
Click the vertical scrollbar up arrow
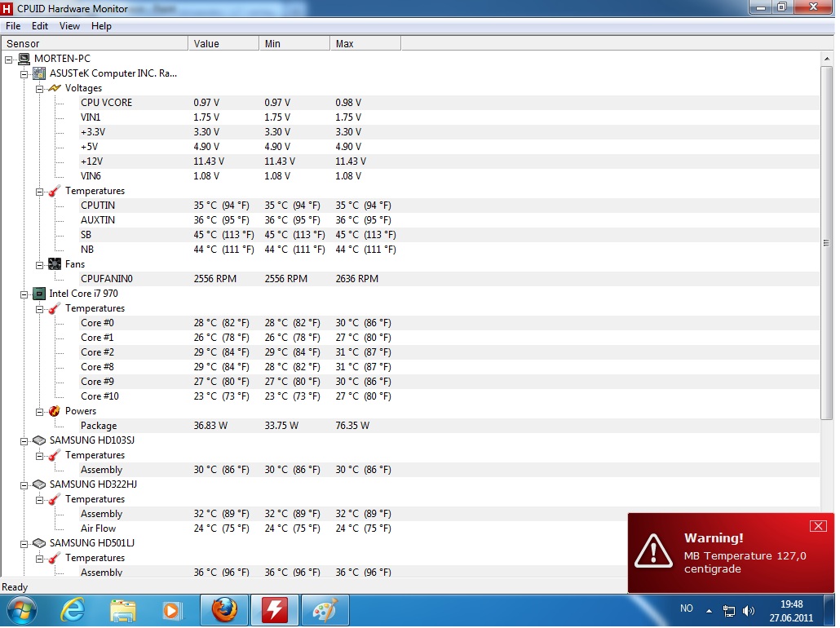827,59
